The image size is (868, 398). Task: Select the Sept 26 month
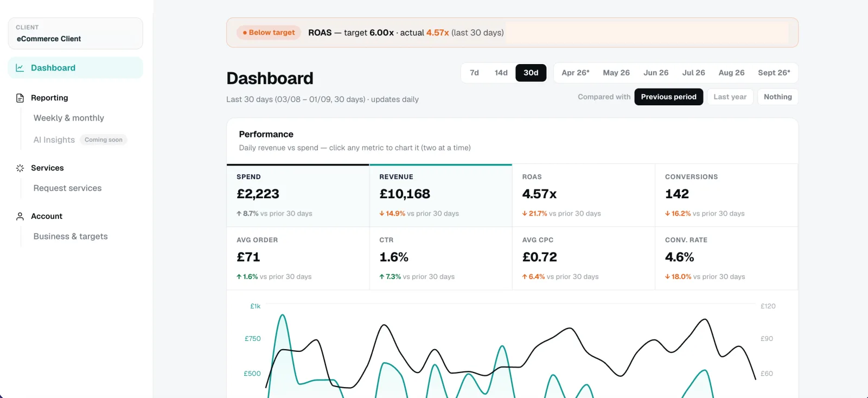click(x=774, y=73)
